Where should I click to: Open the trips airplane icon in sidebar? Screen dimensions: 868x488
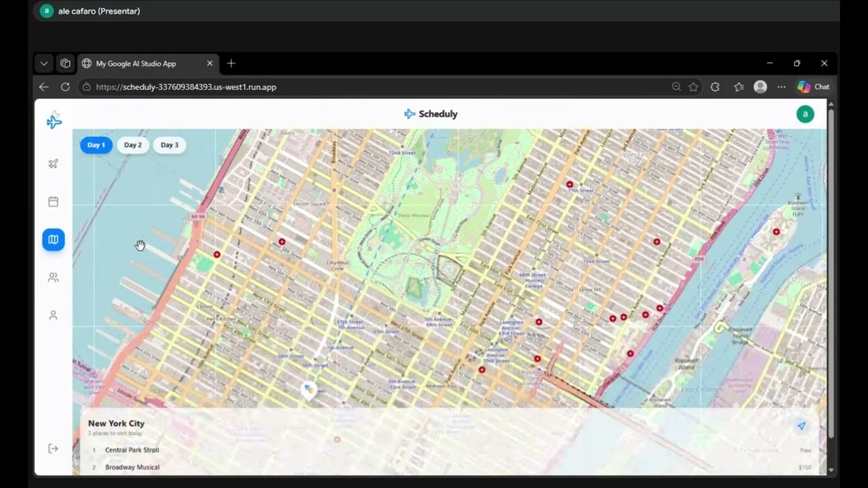pos(54,163)
